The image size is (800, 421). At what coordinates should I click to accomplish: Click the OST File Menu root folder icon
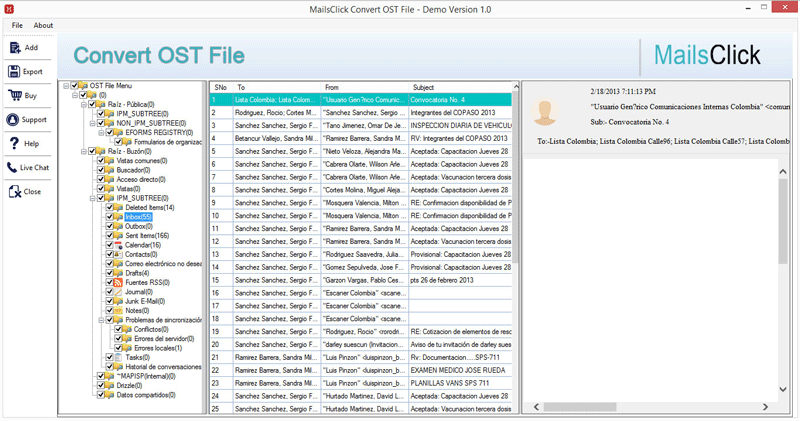point(83,86)
